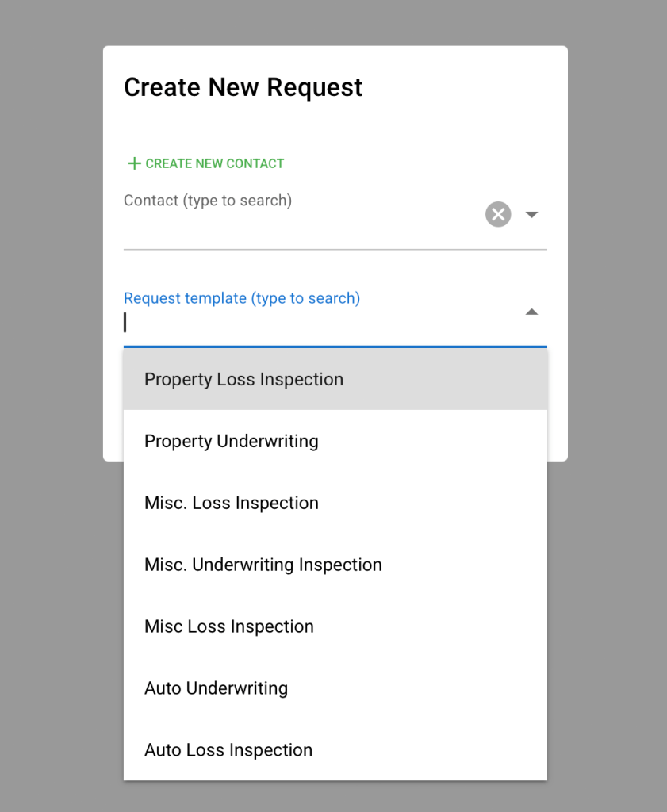Click the Request template (type to search) label
This screenshot has width=667, height=812.
[x=242, y=299]
